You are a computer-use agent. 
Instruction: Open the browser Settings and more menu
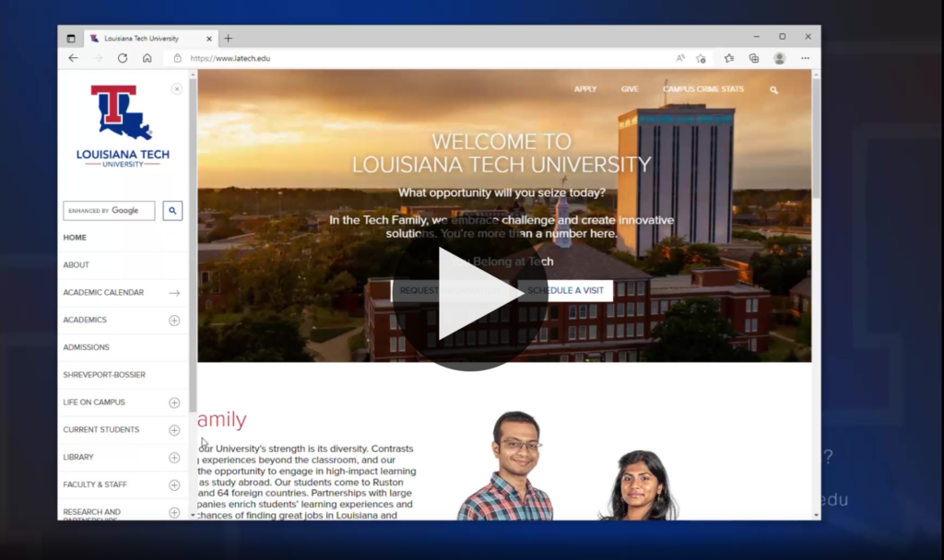[x=806, y=58]
